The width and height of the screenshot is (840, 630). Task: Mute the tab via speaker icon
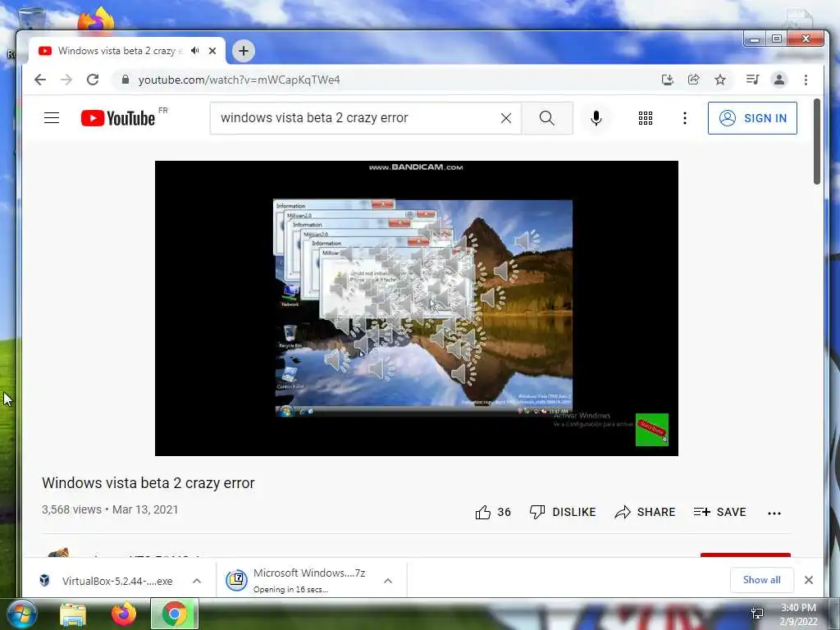(195, 51)
